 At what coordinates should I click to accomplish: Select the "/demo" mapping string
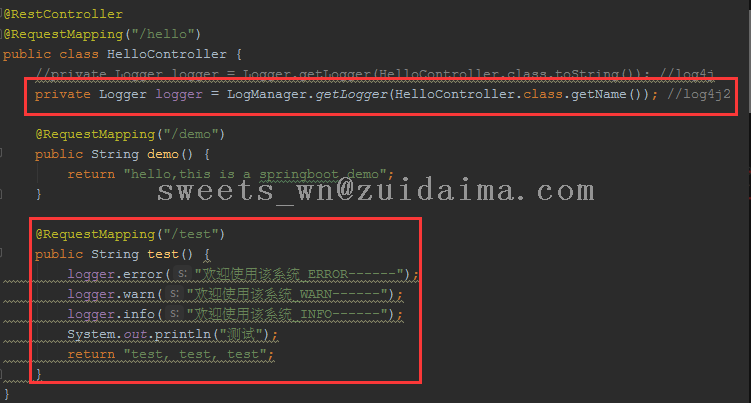click(191, 134)
